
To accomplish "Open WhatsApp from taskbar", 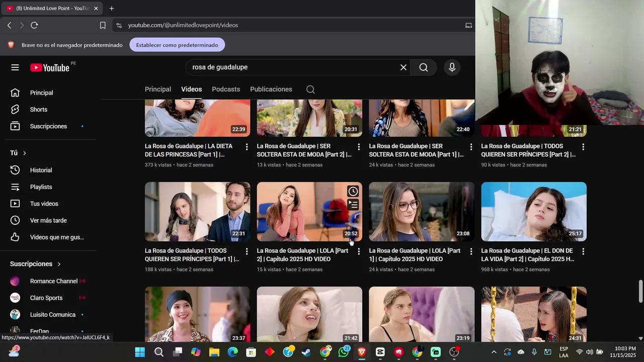I will (344, 352).
